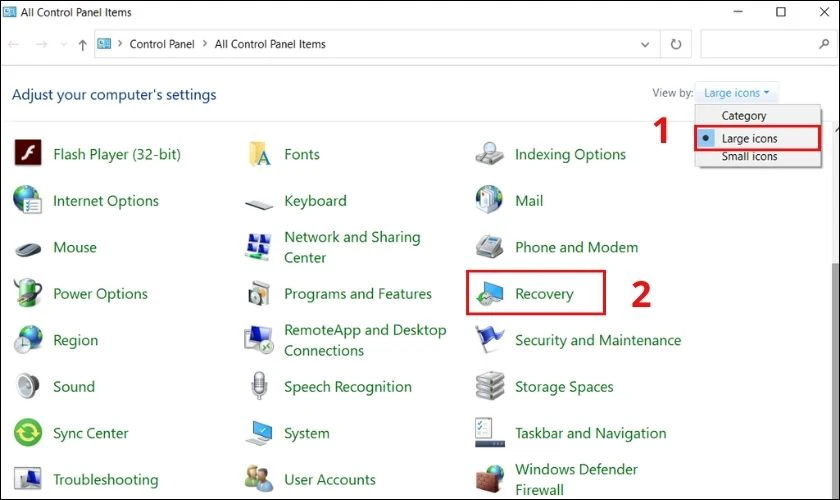Open Taskbar and Navigation link text

click(x=590, y=433)
